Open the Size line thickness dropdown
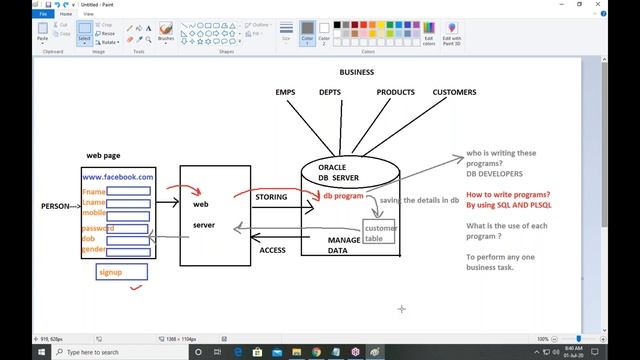The height and width of the screenshot is (360, 640). [x=286, y=33]
